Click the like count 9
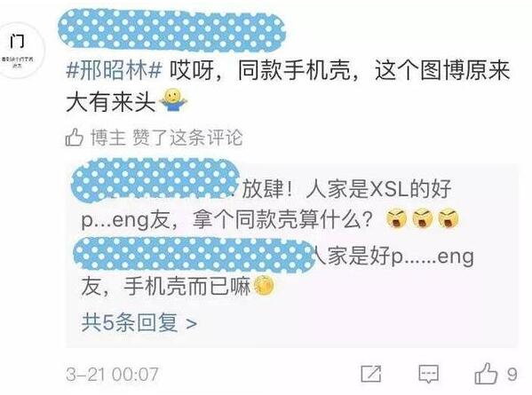Viewport: 532px width, 395px height. [512, 375]
